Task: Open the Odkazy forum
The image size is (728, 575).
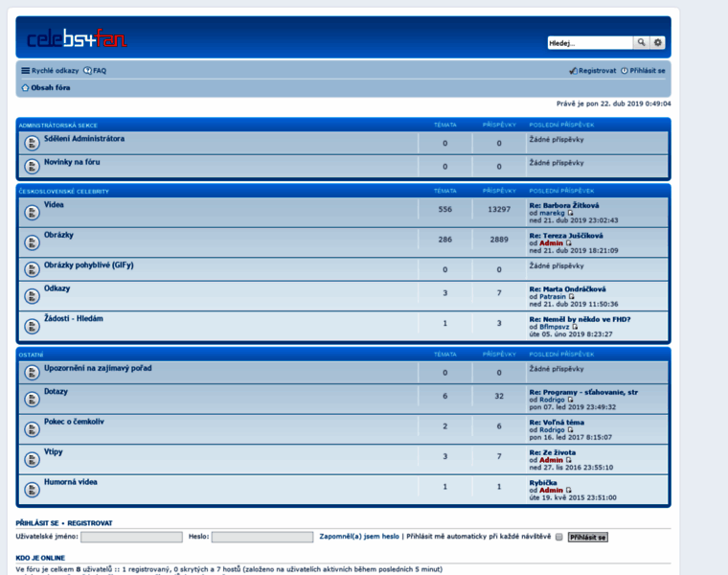Action: tap(57, 288)
